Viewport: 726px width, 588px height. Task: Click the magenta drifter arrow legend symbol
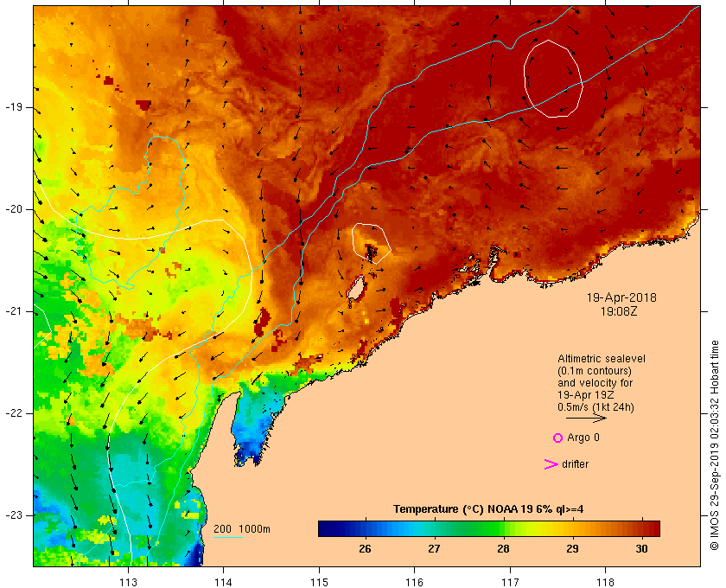551,464
